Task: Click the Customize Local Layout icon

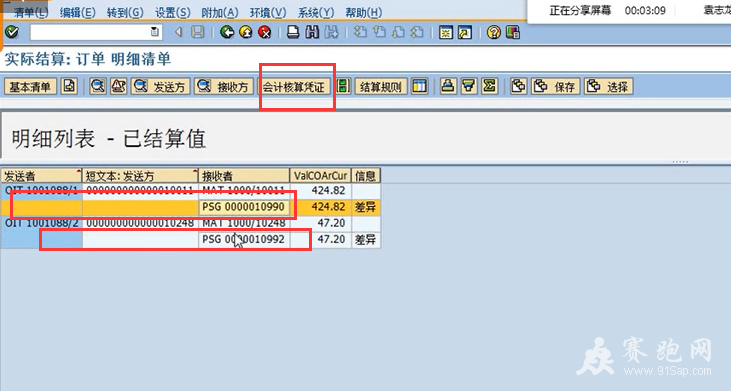Action: 513,32
